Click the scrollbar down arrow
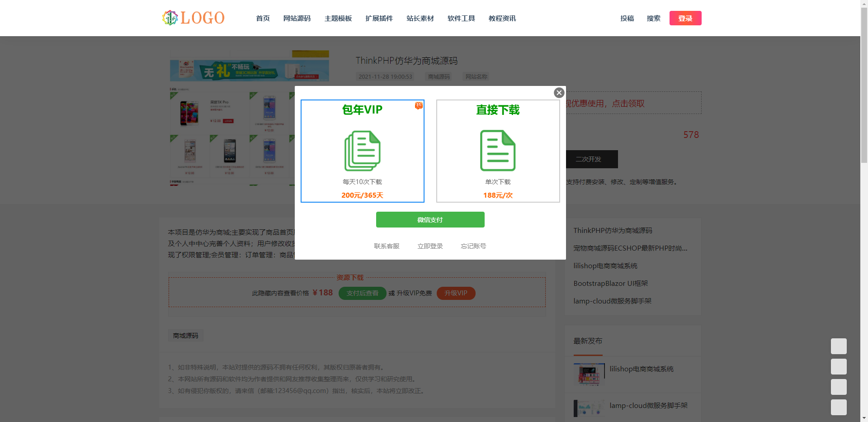This screenshot has height=422, width=868. [864, 418]
